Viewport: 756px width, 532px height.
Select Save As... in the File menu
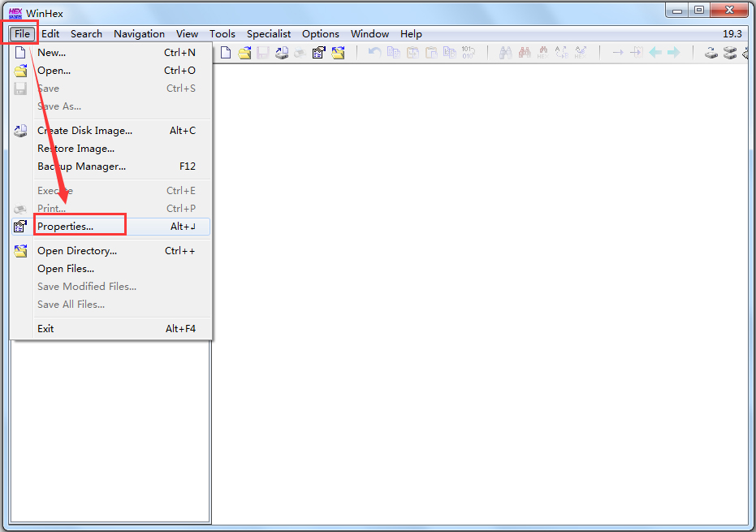click(x=111, y=106)
